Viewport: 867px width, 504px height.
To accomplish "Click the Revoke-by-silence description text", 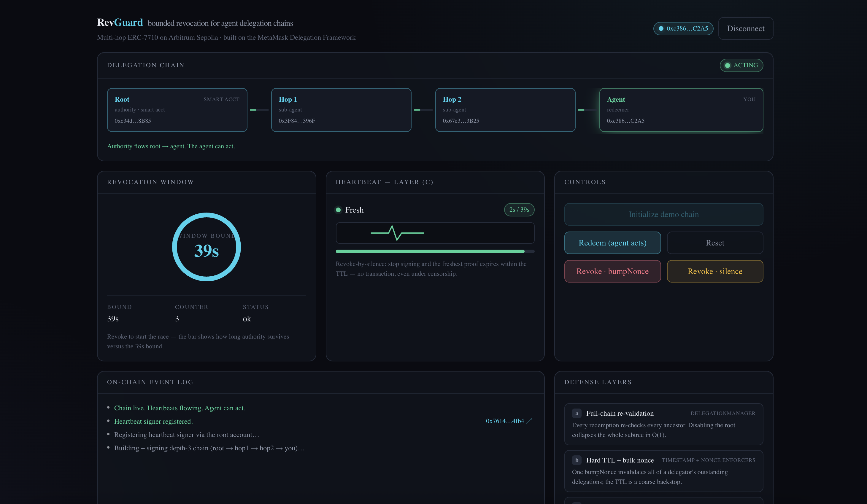I will click(431, 269).
